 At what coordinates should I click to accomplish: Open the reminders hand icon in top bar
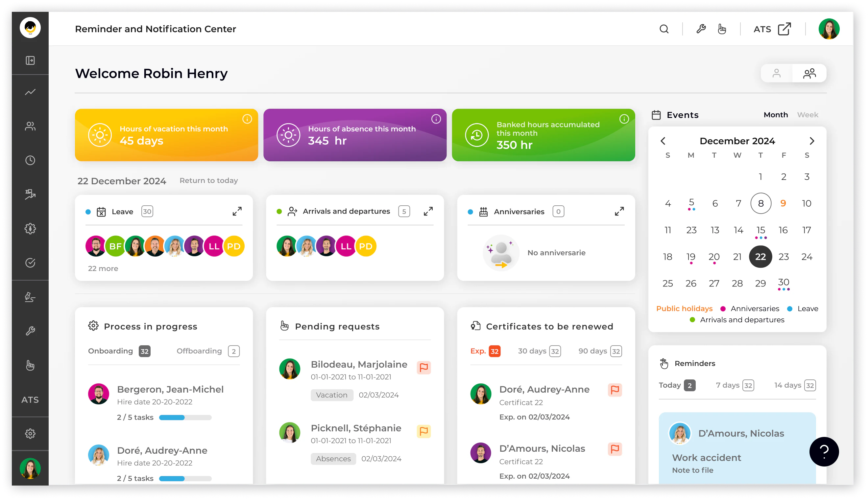[722, 29]
